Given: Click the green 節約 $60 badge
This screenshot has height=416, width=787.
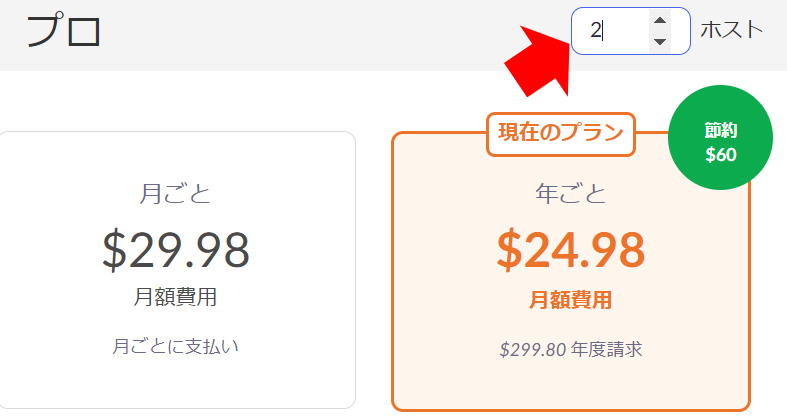Looking at the screenshot, I should 720,143.
